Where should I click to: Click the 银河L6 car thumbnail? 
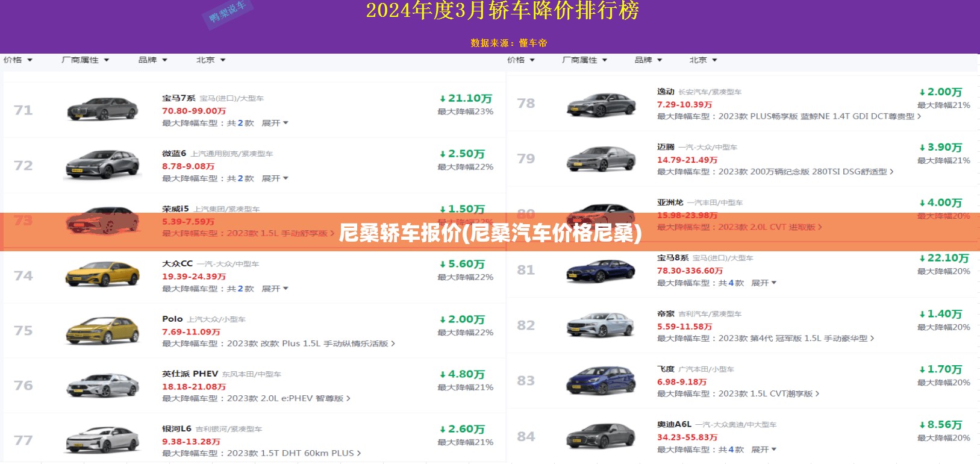(102, 440)
